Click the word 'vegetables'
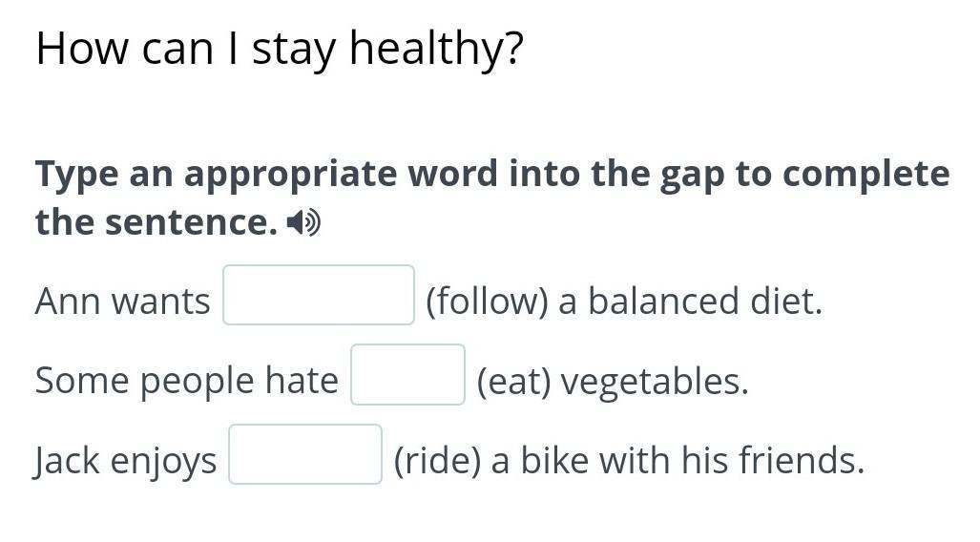 (654, 381)
